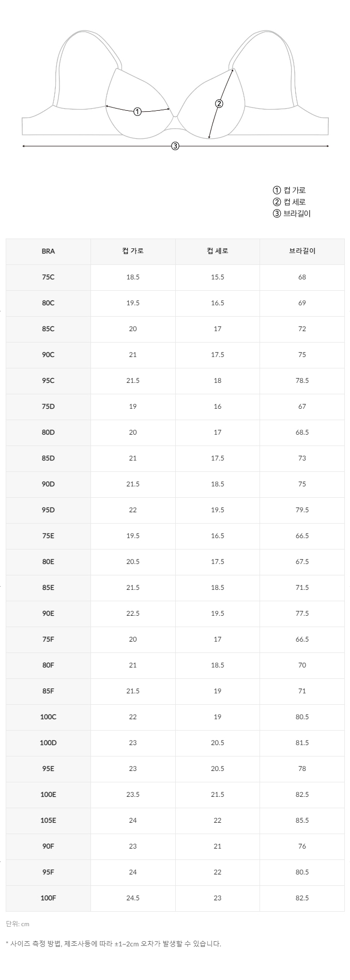Screen dimensions: 350x980
Task: Select the 75C size row label
Action: 48,277
